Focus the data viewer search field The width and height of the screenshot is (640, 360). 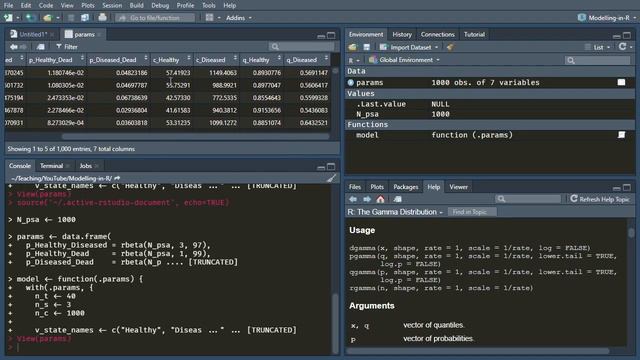[301, 47]
